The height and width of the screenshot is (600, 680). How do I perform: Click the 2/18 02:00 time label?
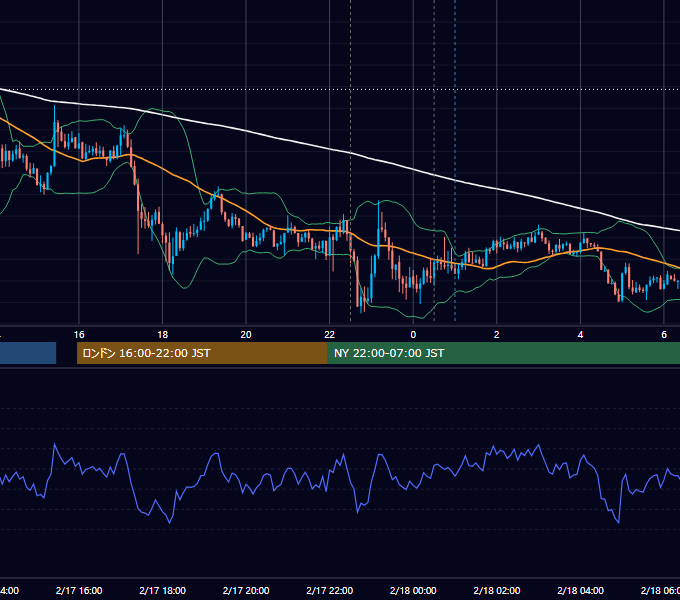click(497, 590)
